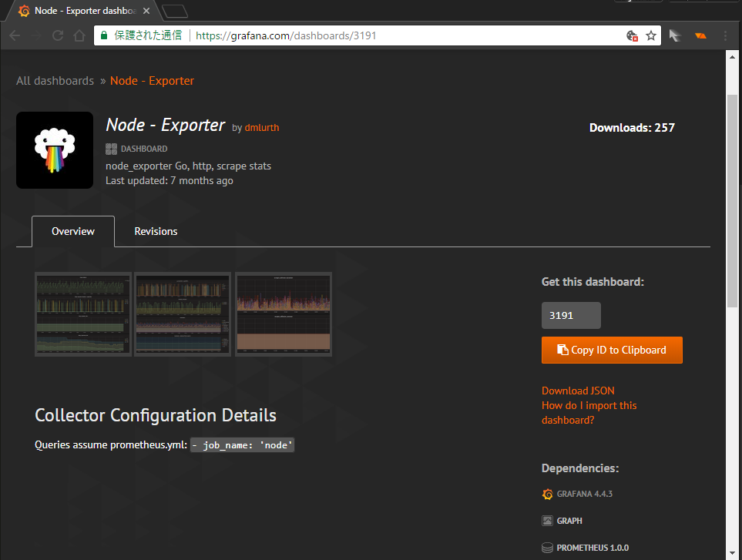Click the grid icon beside DASHBOARD label
Image resolution: width=742 pixels, height=560 pixels.
click(x=111, y=149)
